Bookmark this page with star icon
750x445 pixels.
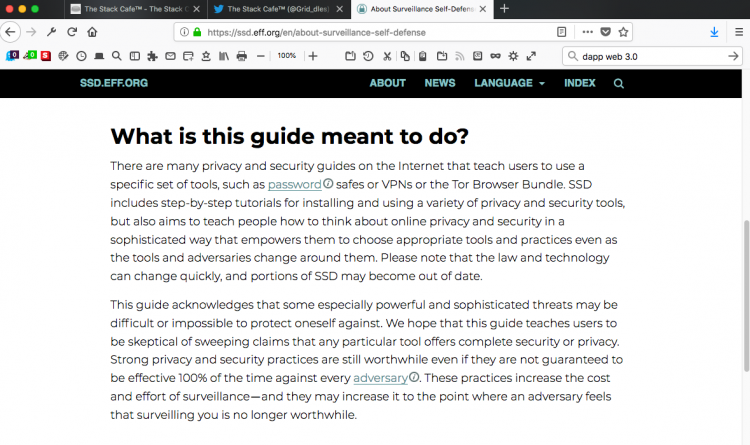coord(623,32)
